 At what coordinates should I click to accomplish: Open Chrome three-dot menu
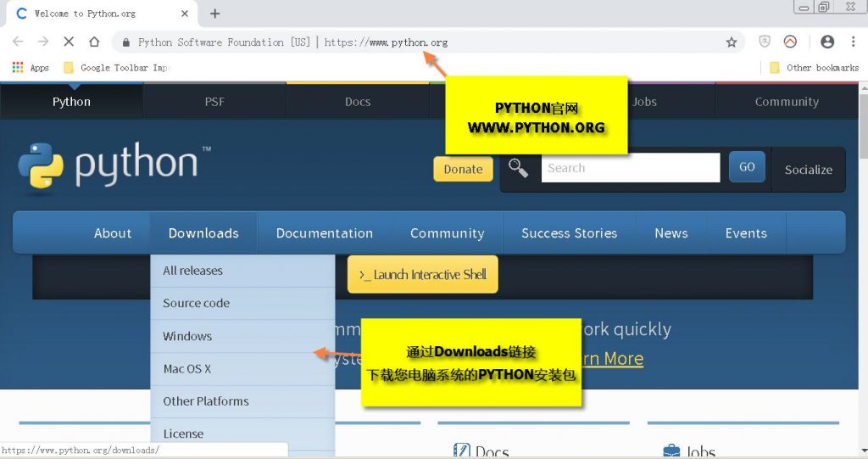(853, 42)
